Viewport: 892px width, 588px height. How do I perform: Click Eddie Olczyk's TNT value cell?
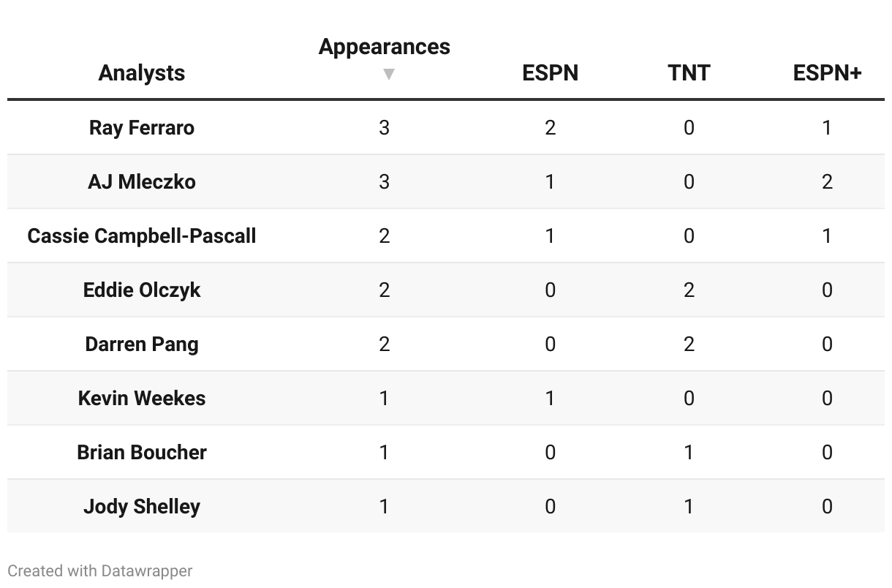(x=688, y=290)
